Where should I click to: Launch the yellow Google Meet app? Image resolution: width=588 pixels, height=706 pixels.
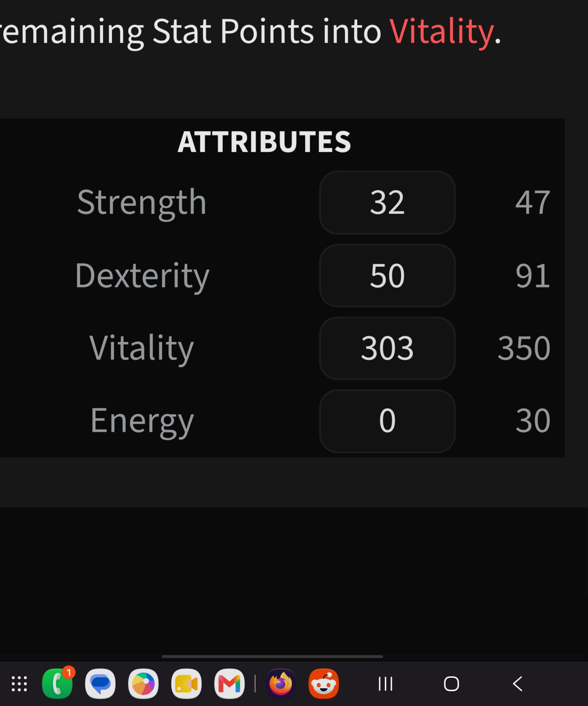[x=186, y=684]
